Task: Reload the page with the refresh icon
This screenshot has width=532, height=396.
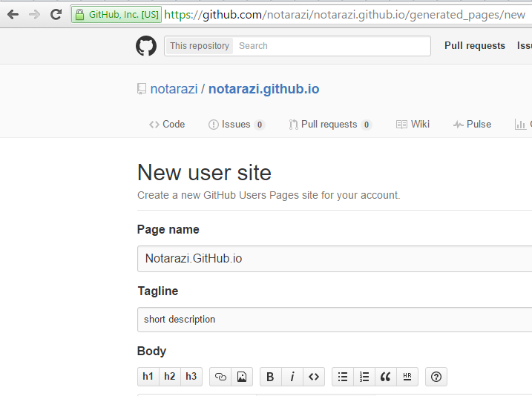Action: tap(56, 15)
